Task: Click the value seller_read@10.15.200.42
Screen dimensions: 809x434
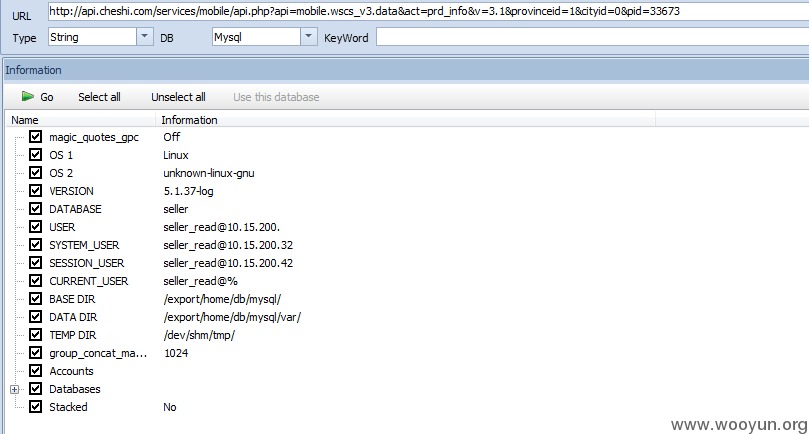Action: coord(228,263)
